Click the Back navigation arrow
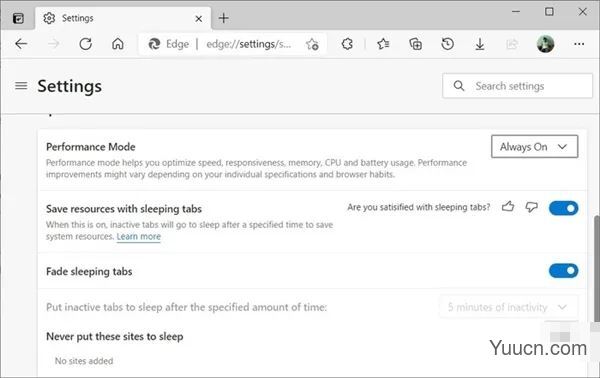The height and width of the screenshot is (378, 600). pos(21,44)
